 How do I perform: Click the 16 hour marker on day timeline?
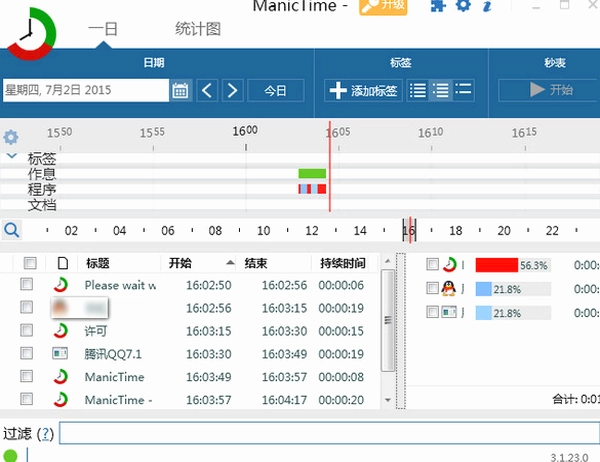pyautogui.click(x=409, y=230)
